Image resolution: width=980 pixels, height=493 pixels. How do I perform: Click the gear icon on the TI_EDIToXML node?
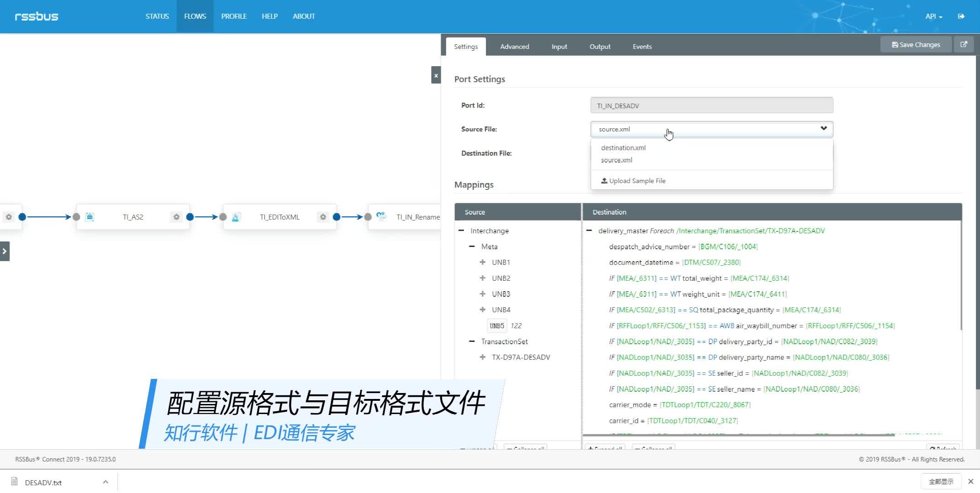click(x=323, y=217)
